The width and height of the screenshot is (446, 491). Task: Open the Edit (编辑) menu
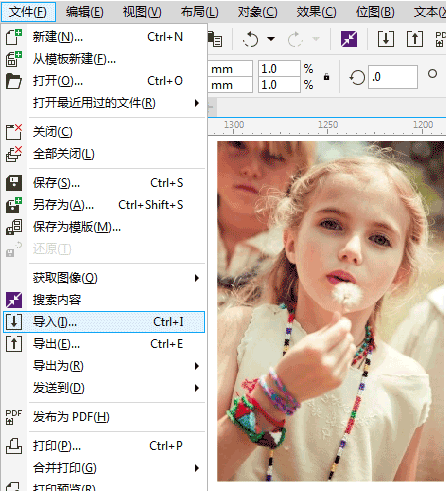pos(85,12)
